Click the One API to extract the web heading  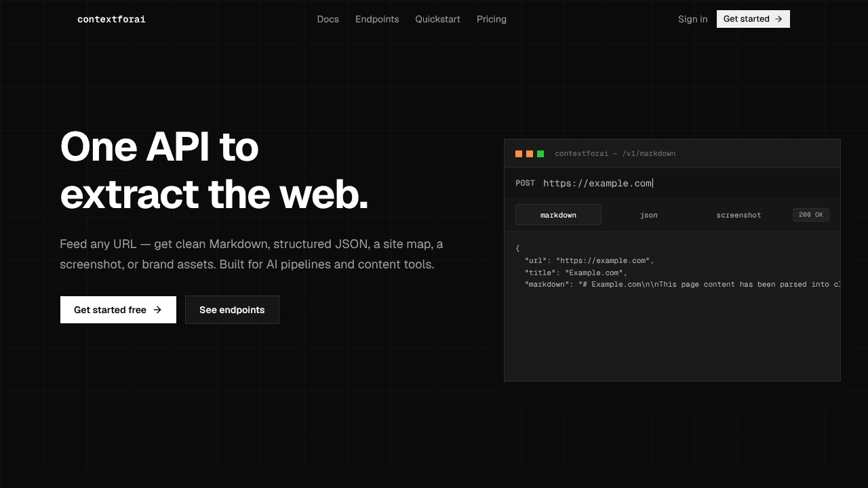tap(214, 169)
